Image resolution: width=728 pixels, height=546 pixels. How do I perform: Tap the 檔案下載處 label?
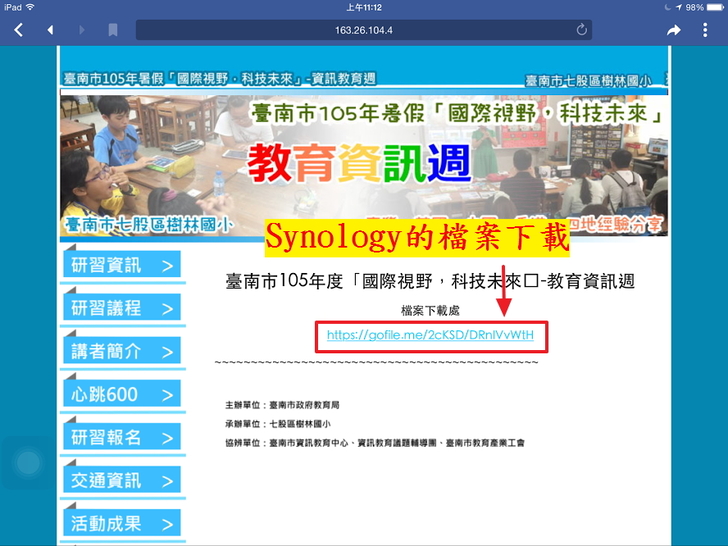pyautogui.click(x=430, y=310)
